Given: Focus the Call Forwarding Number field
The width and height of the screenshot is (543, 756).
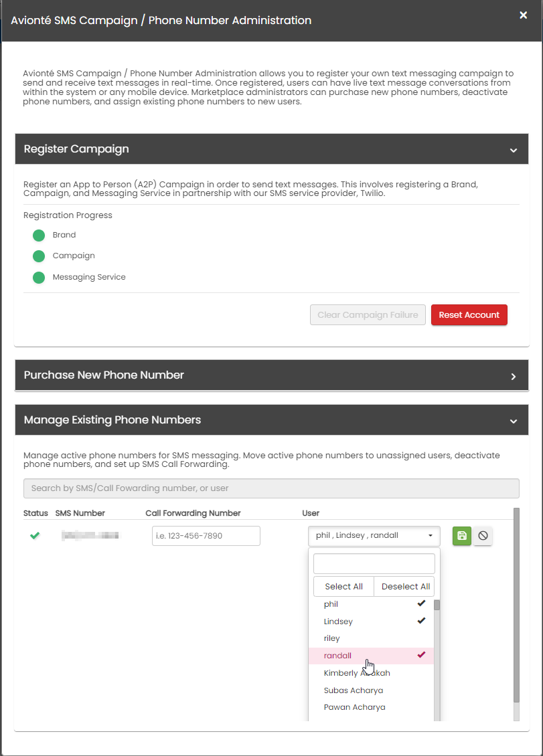Looking at the screenshot, I should [206, 536].
